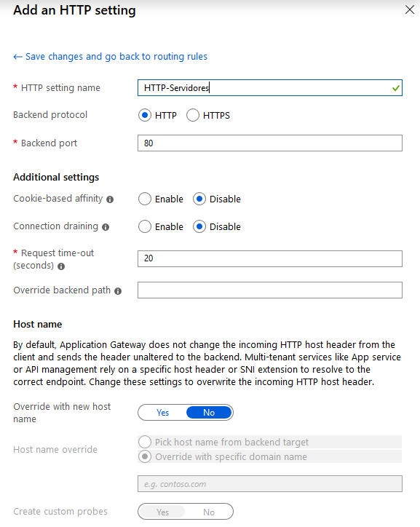The height and width of the screenshot is (527, 420).
Task: Click the HTTP setting name field
Action: click(x=270, y=88)
